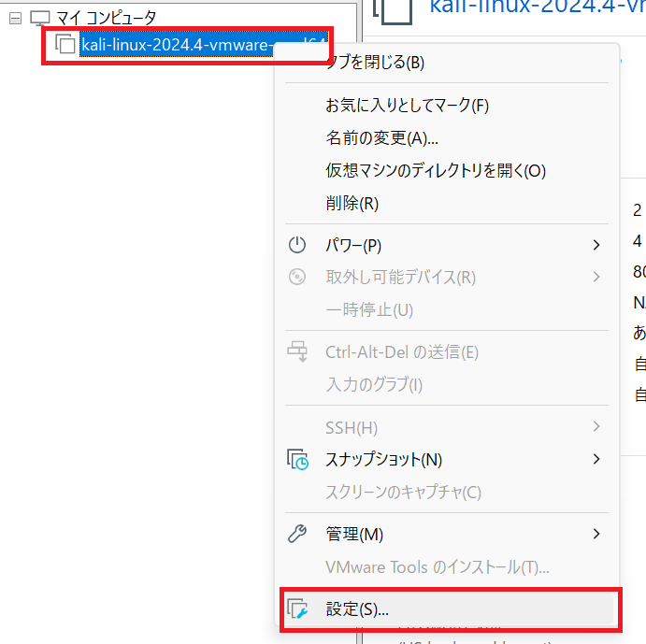The height and width of the screenshot is (644, 646).
Task: Expand the パワー(P) submenu arrow
Action: 596,246
